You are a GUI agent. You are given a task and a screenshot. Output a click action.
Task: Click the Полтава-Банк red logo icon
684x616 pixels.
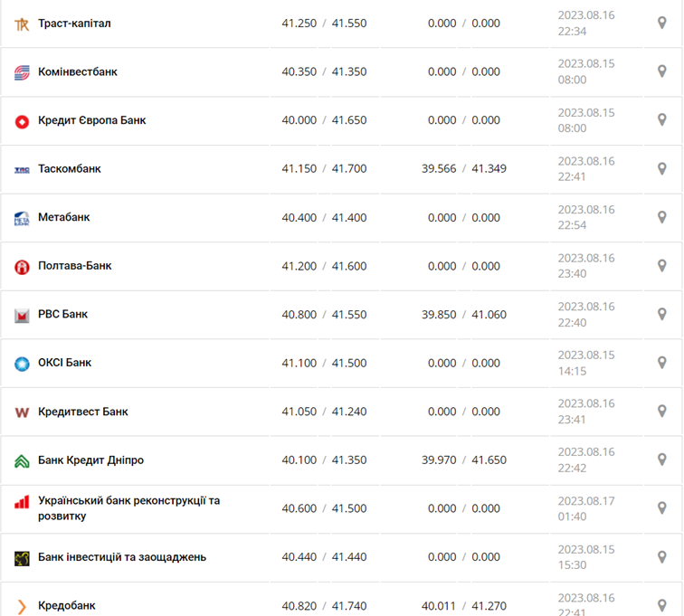point(22,267)
